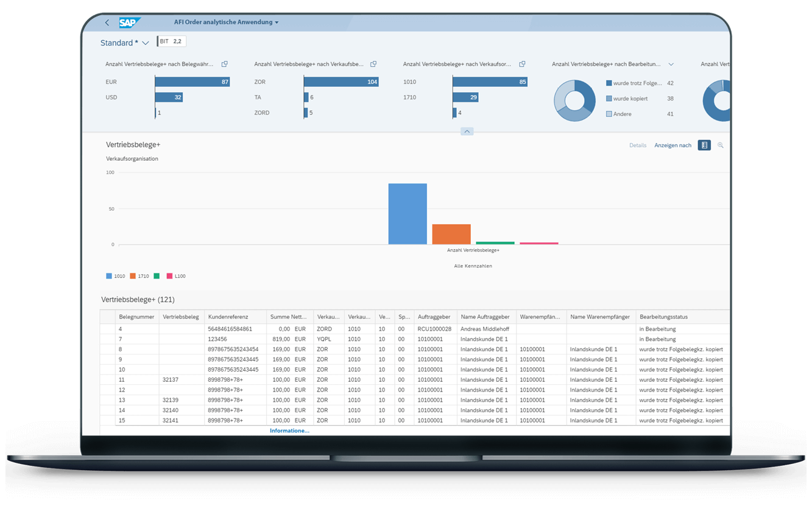Select the row selector for Belegnummer 7
Viewport: 812px width, 514px height.
coord(108,339)
